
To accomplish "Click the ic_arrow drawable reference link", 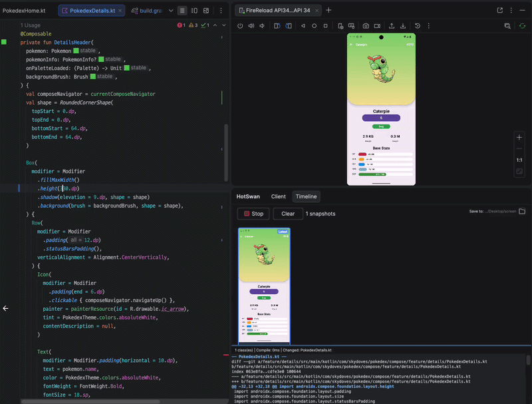I will click(x=173, y=309).
